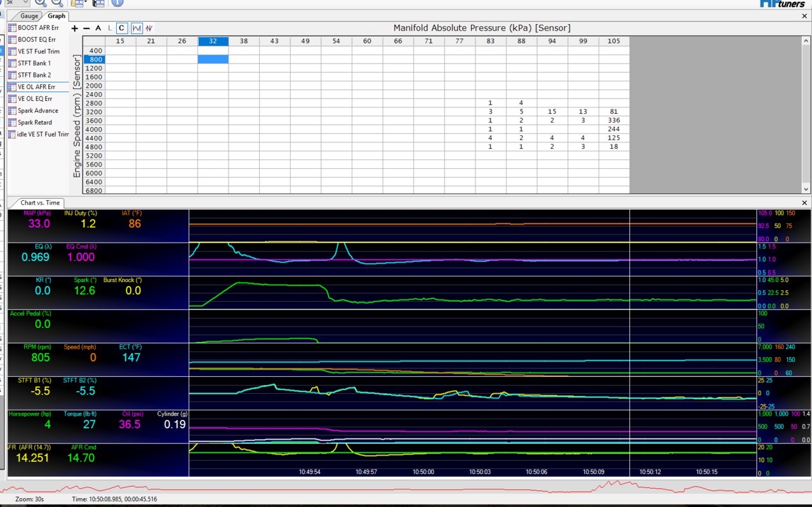Switch to the Gauge tab

point(29,16)
